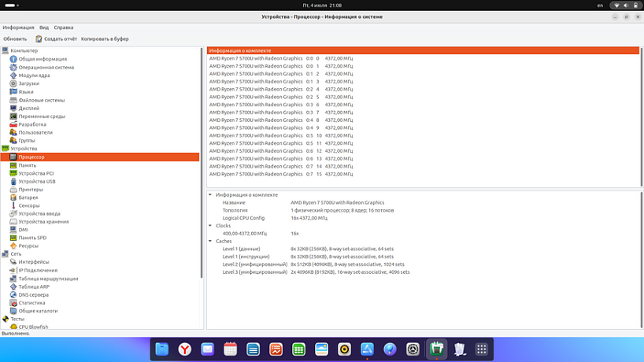Click the Обновить button
Viewport: 644px width, 362px height.
(15, 39)
